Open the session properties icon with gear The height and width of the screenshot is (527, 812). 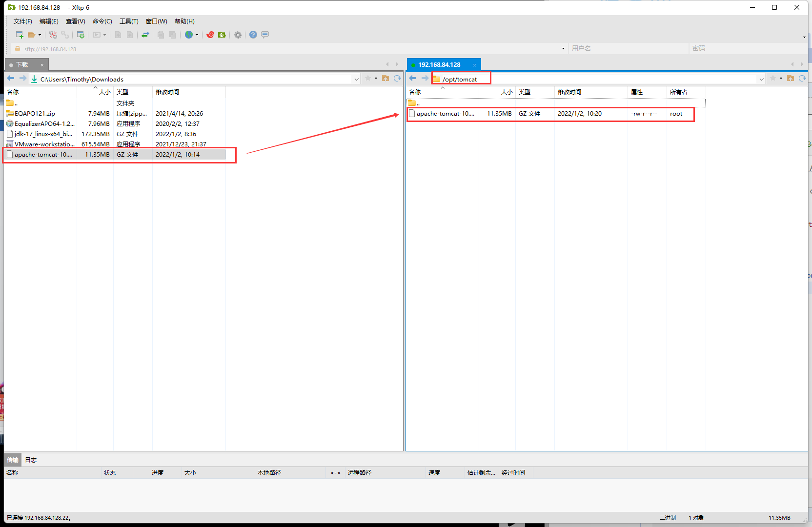pos(81,35)
